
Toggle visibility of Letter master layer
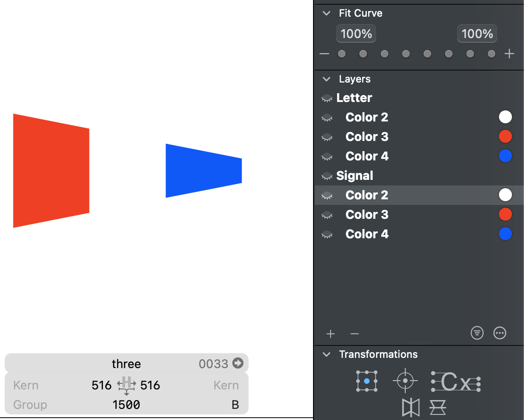[x=327, y=98]
